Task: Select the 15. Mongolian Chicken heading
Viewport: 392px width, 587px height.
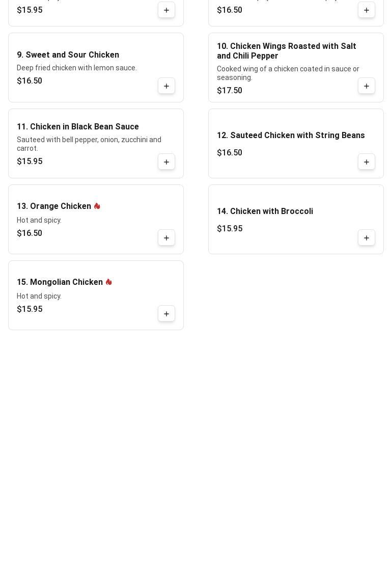Action: [60, 282]
